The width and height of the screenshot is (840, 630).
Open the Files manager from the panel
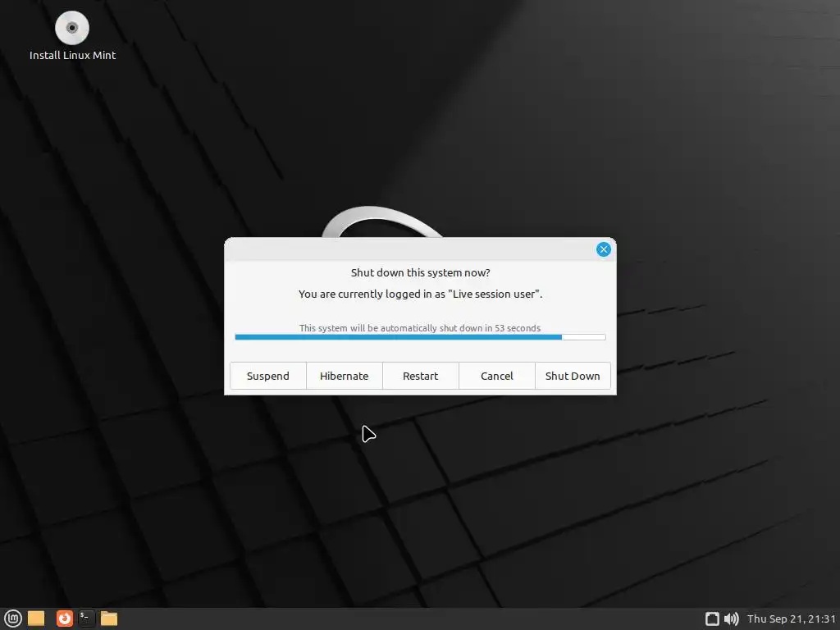click(109, 619)
